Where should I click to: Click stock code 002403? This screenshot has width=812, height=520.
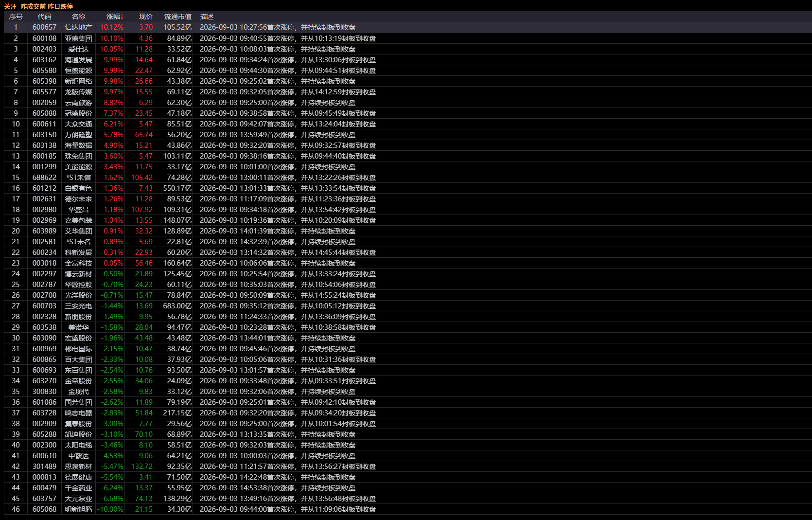tap(44, 49)
